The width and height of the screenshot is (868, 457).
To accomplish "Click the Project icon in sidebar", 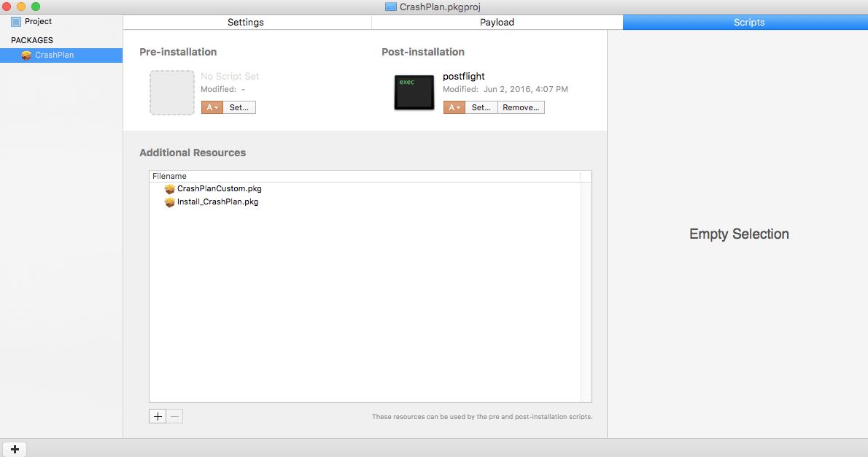I will [x=16, y=22].
